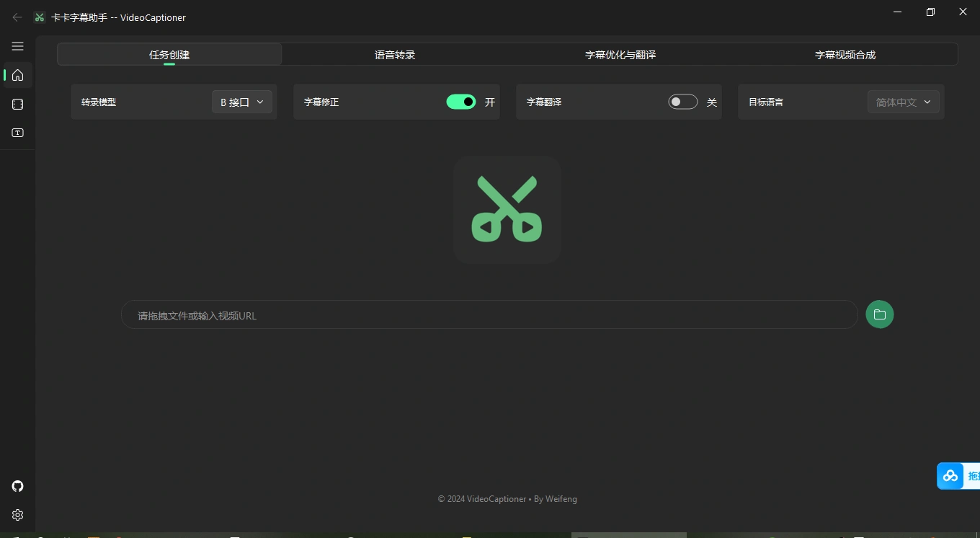Enable the 字幕翻译 toggle switch
The height and width of the screenshot is (538, 980).
pyautogui.click(x=683, y=102)
